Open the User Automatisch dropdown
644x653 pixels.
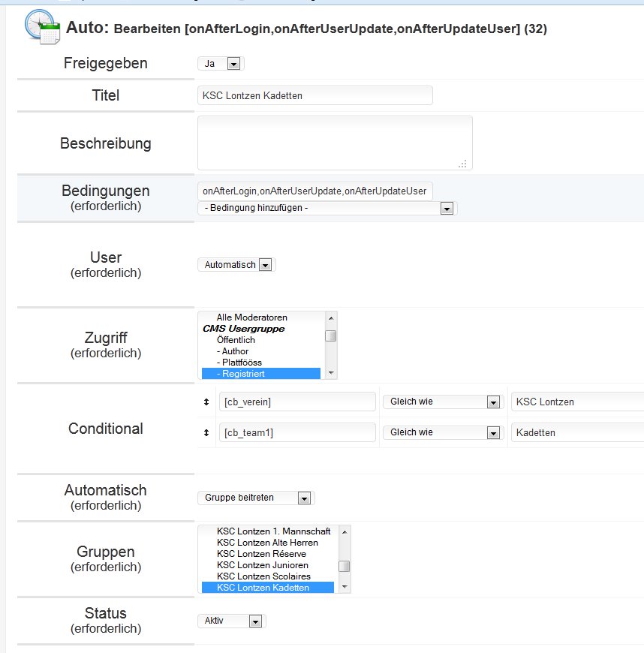pyautogui.click(x=236, y=264)
